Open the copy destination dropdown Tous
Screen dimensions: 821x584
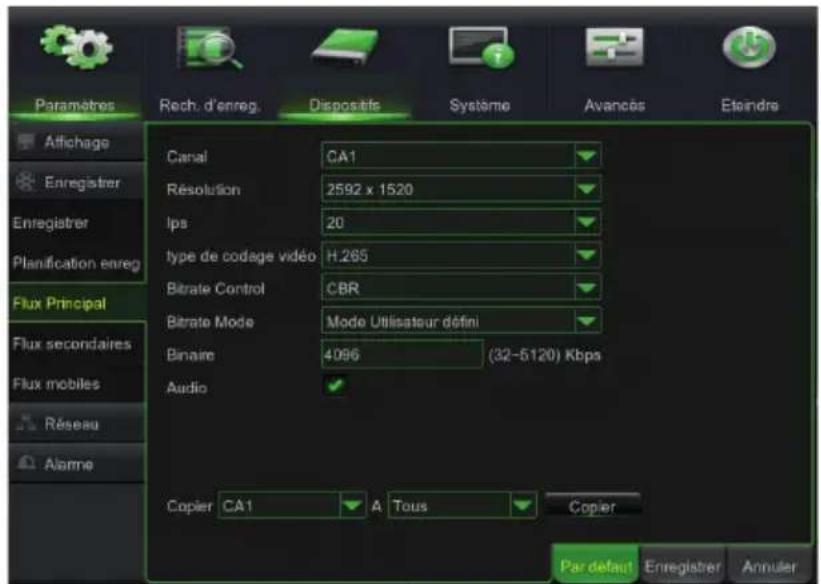pos(462,505)
